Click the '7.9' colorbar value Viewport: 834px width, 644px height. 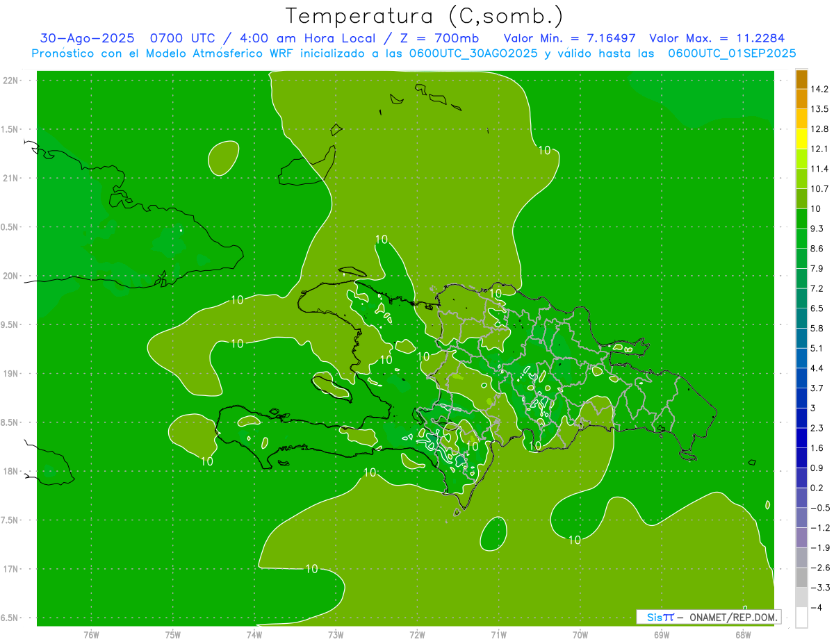click(818, 268)
